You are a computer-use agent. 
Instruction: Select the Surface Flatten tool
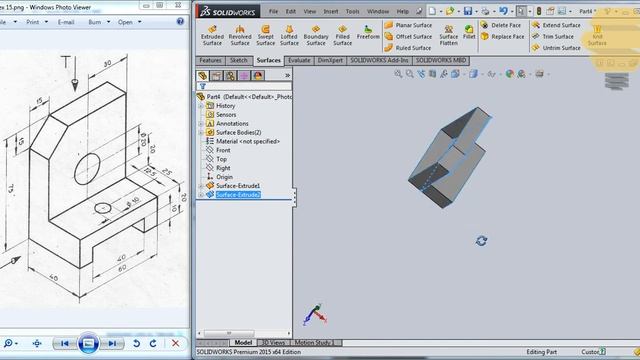pos(448,35)
